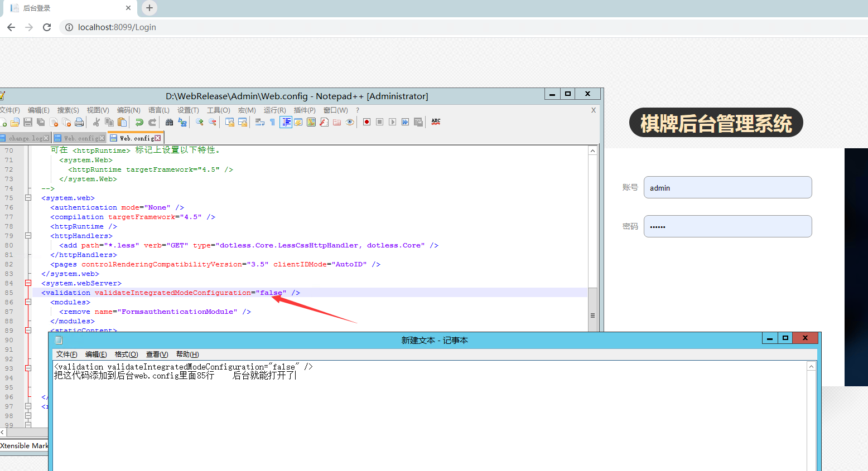Toggle word wrap in Notepad++ toolbar

point(259,122)
